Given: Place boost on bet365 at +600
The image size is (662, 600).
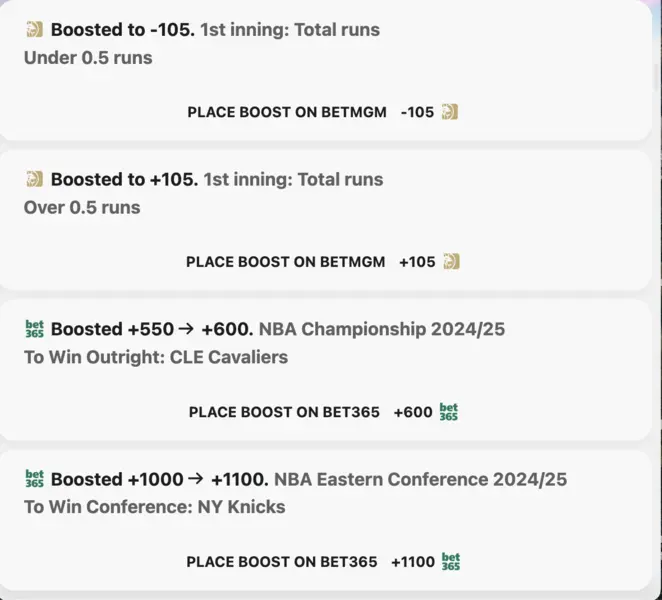Looking at the screenshot, I should (x=323, y=412).
